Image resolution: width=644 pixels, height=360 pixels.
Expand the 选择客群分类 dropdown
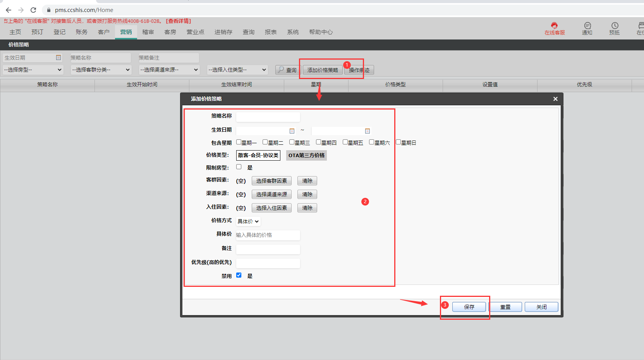101,70
